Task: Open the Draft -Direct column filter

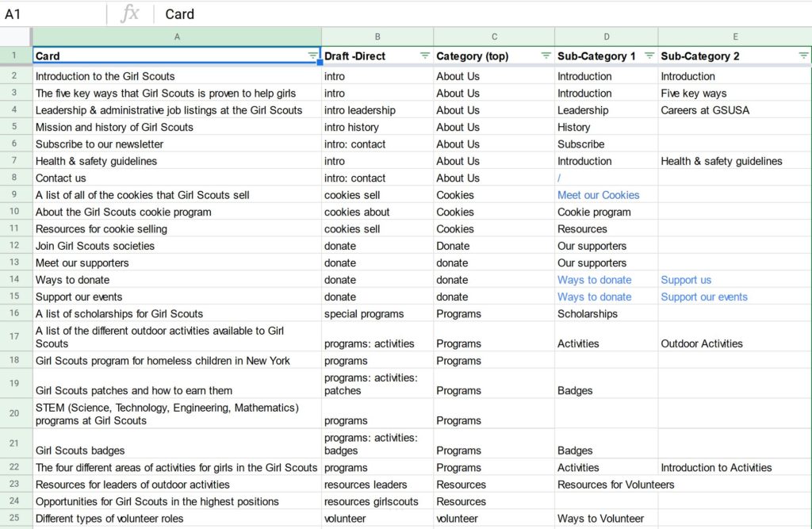Action: click(425, 56)
